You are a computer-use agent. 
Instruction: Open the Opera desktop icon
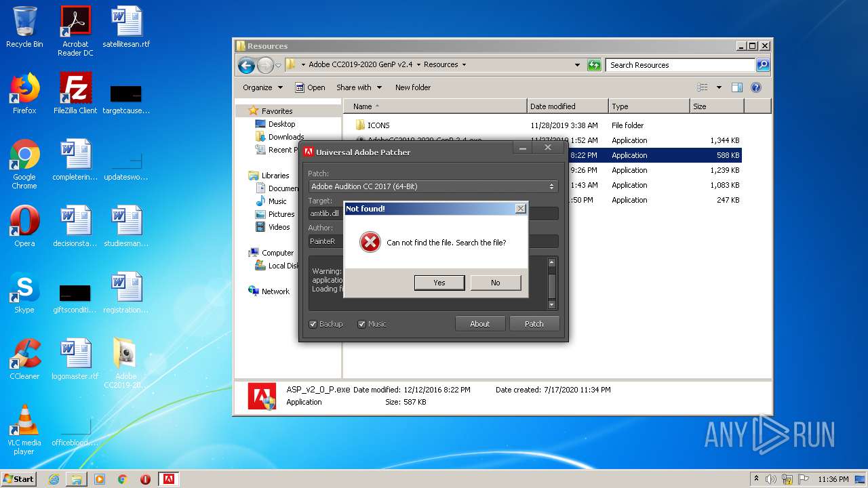pyautogui.click(x=24, y=226)
